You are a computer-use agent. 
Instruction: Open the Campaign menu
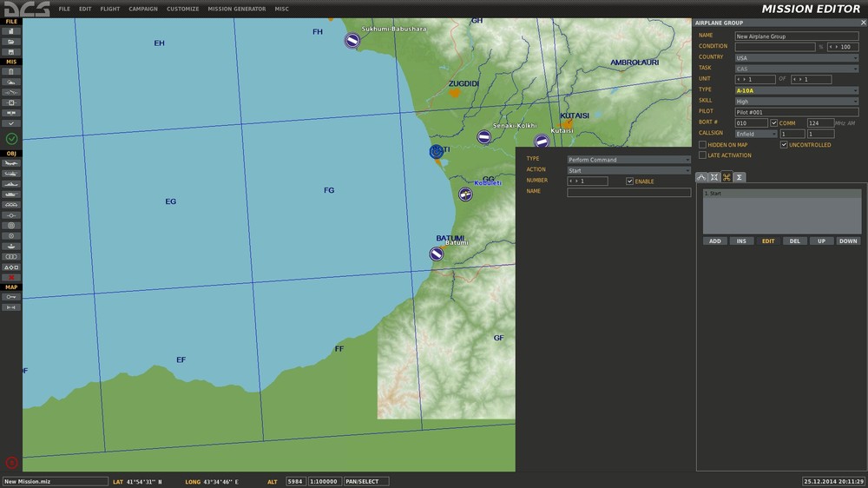click(x=143, y=9)
